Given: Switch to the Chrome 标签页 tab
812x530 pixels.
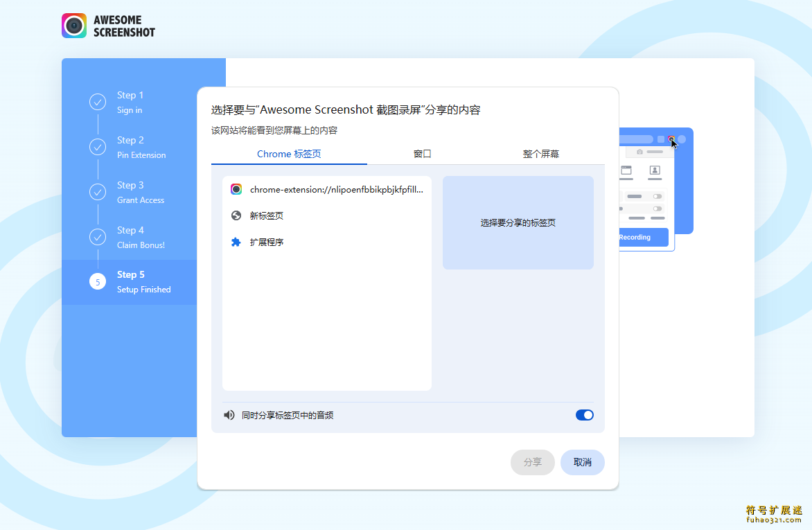Looking at the screenshot, I should [x=289, y=154].
